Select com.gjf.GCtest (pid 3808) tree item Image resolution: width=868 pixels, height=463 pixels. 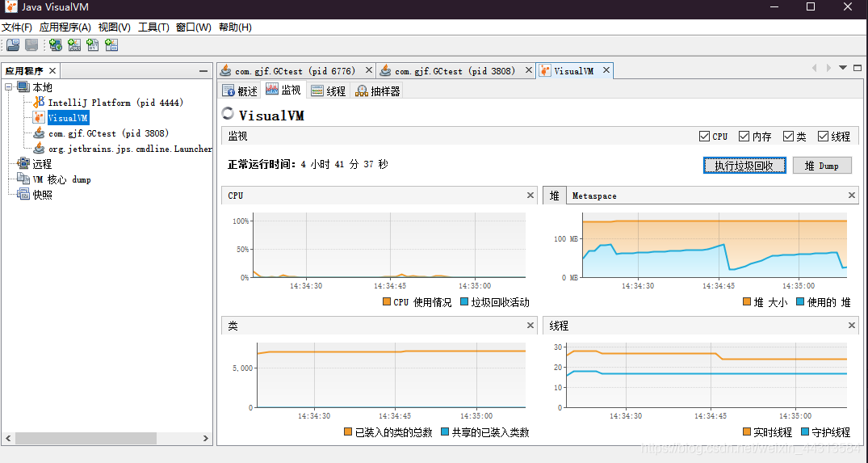(108, 133)
